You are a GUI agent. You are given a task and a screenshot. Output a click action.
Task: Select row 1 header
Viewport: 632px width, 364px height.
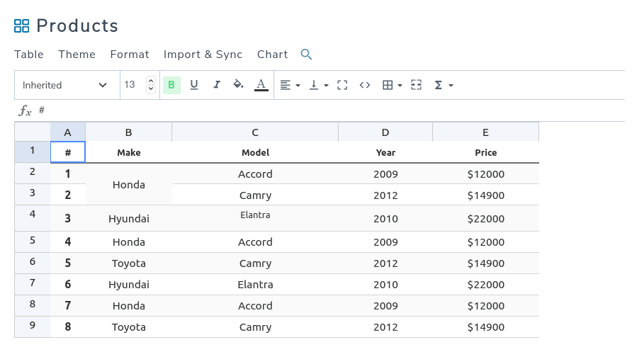[33, 151]
